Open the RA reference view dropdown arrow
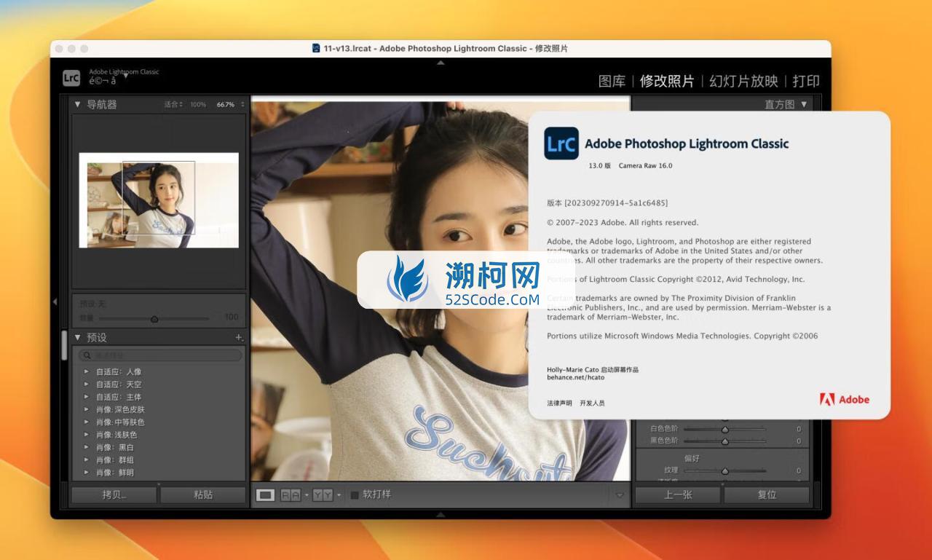 click(307, 495)
